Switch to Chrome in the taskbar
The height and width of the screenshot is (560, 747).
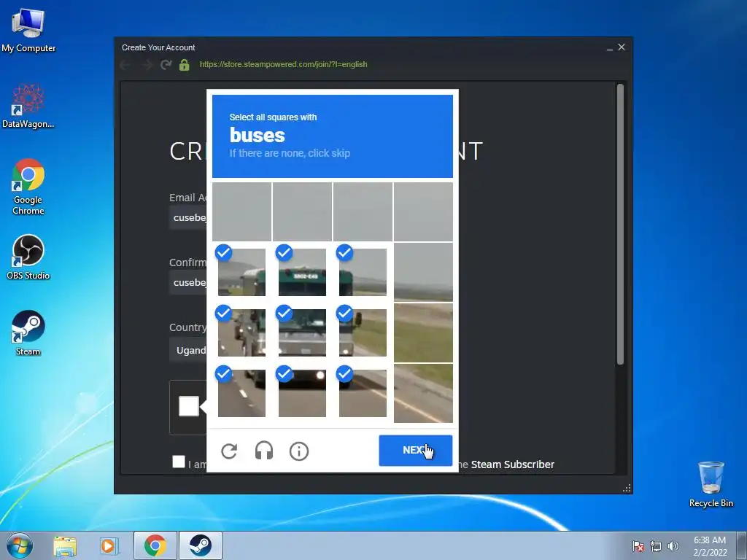(155, 545)
